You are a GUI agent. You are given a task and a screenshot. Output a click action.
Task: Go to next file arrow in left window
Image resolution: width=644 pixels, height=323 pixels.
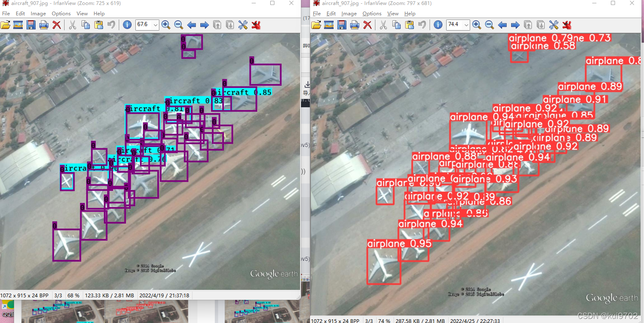[x=204, y=25]
